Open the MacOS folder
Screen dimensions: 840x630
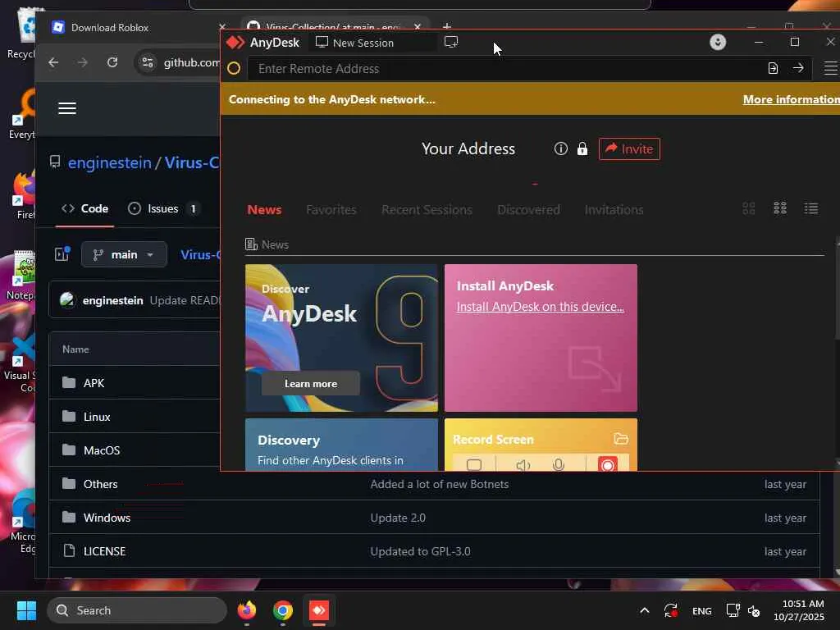point(102,450)
